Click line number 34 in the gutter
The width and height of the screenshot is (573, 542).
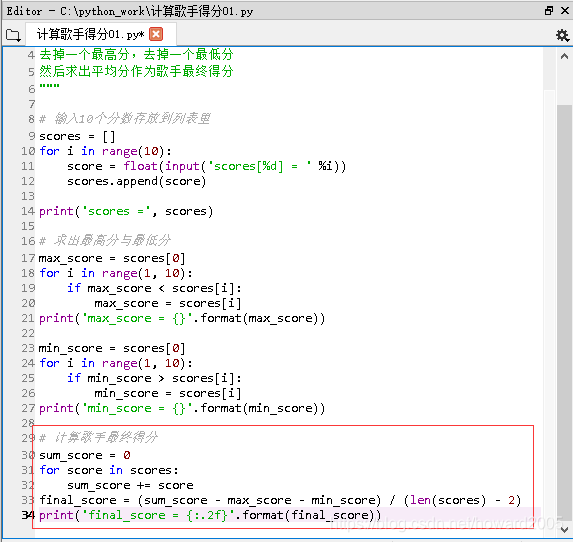point(28,515)
